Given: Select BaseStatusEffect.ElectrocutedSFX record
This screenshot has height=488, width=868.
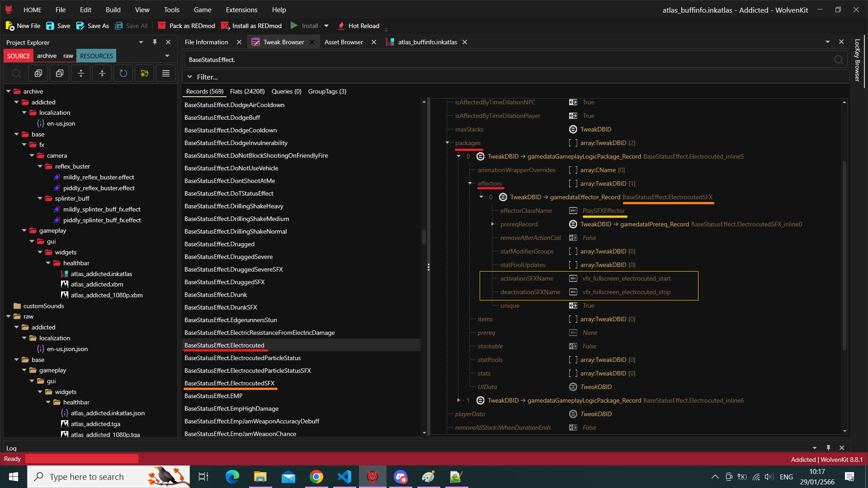Looking at the screenshot, I should [229, 383].
